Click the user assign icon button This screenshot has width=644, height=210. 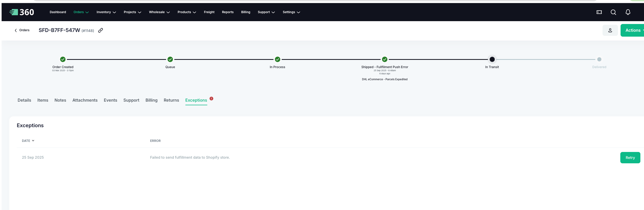pos(610,30)
